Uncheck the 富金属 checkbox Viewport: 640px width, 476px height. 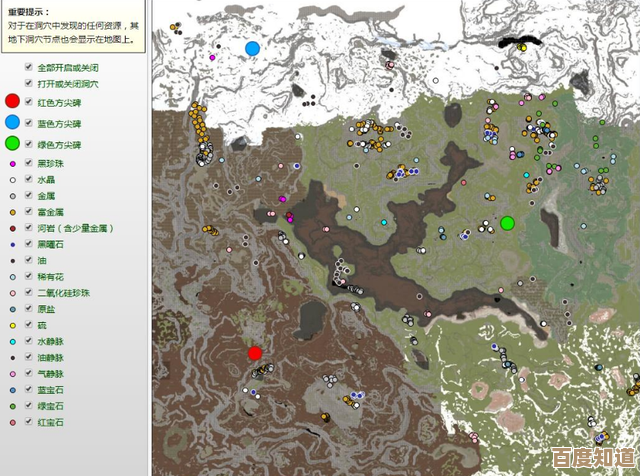click(29, 212)
